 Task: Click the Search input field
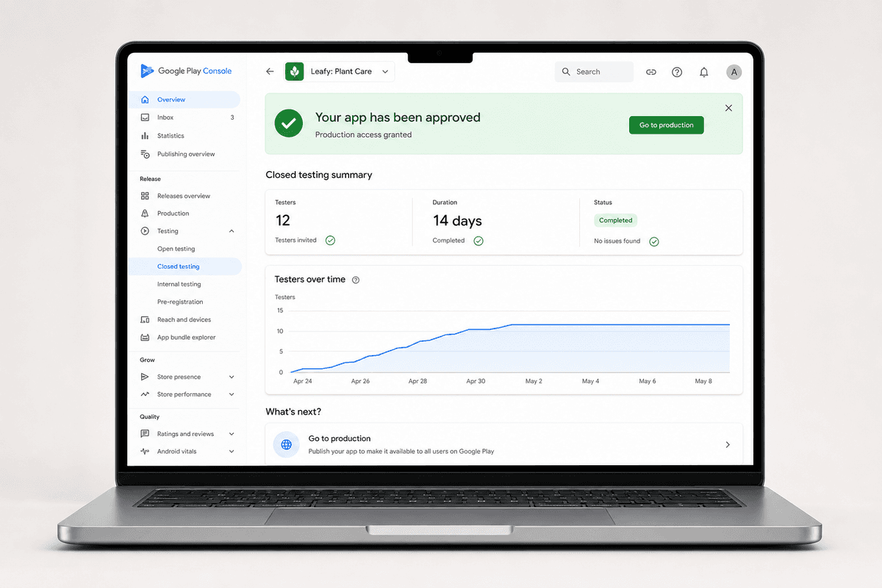click(x=594, y=71)
